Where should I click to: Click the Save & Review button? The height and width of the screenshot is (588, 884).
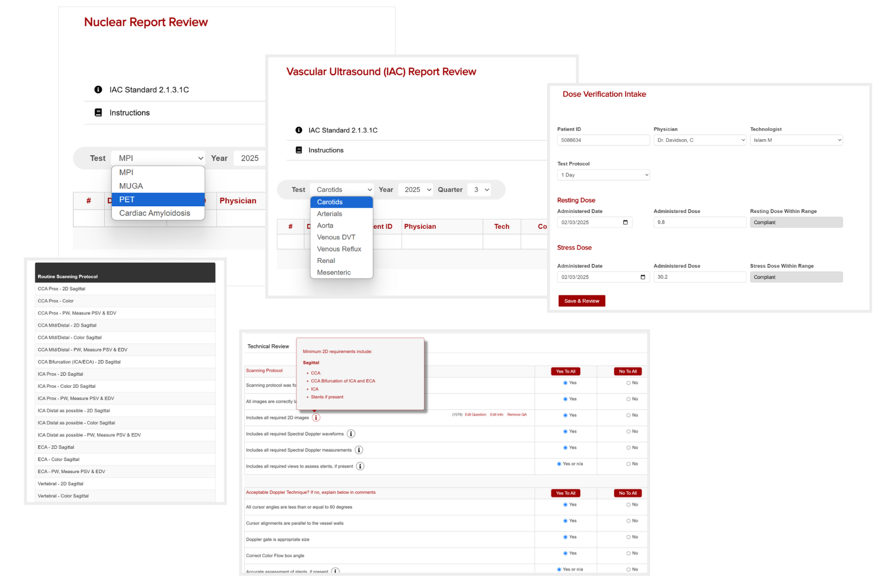coord(582,301)
